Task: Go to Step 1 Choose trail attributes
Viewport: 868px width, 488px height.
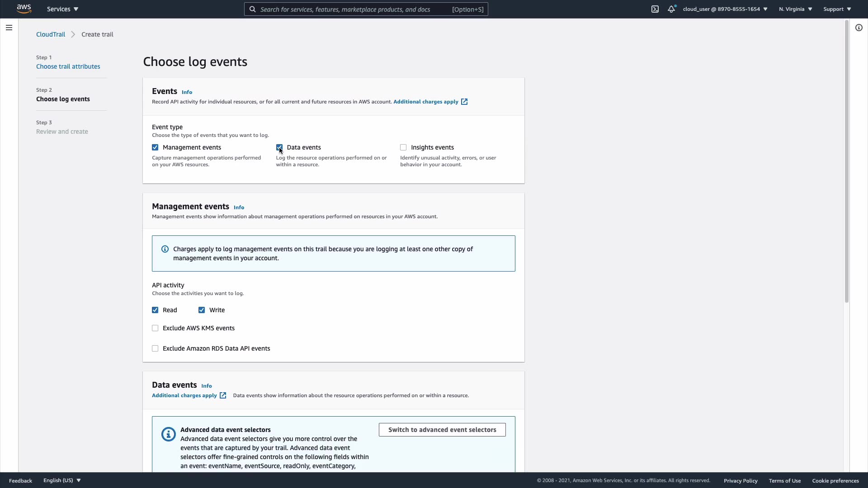Action: pyautogui.click(x=68, y=66)
